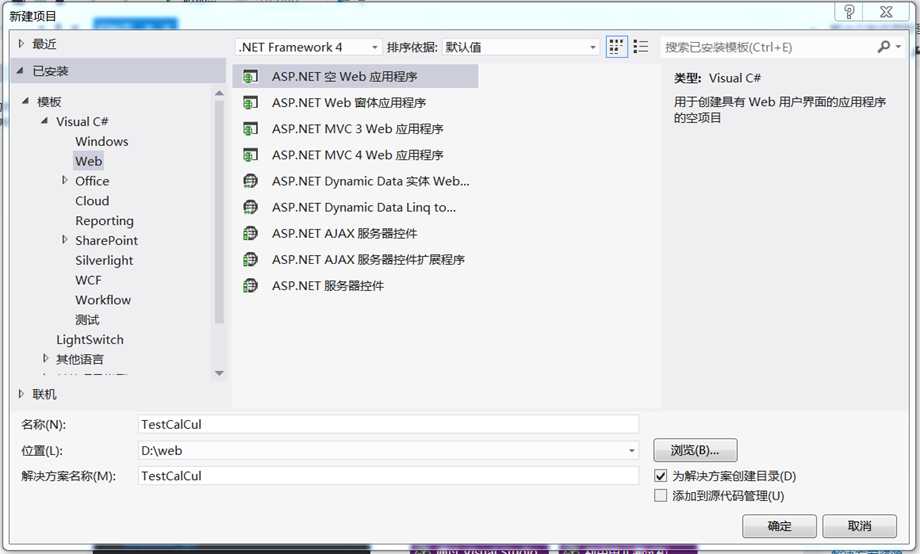The height and width of the screenshot is (554, 920).
Task: Click the ASP.NET AJAX 服务器控件 template icon
Action: 251,234
